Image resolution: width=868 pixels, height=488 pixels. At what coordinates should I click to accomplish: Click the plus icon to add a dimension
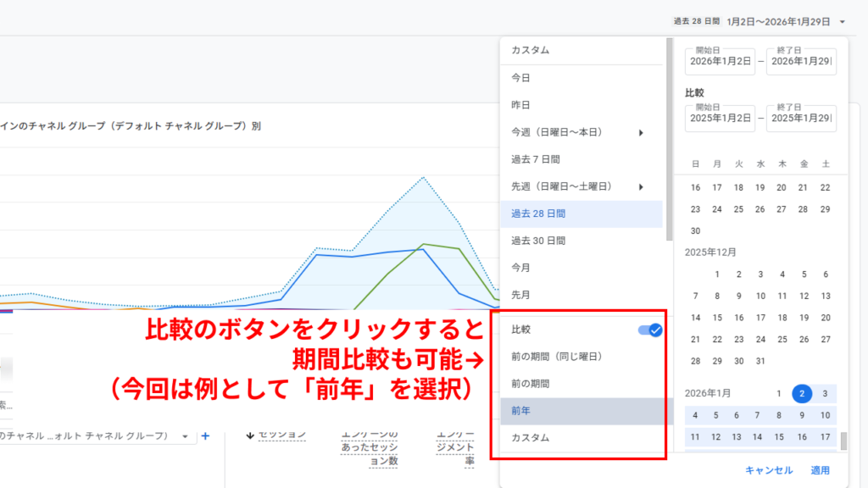(x=204, y=435)
